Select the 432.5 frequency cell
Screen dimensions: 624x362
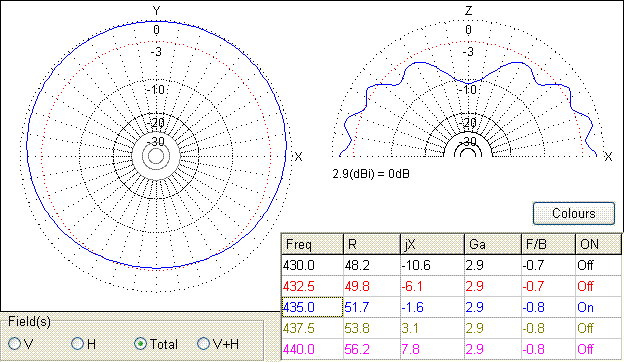tap(312, 286)
